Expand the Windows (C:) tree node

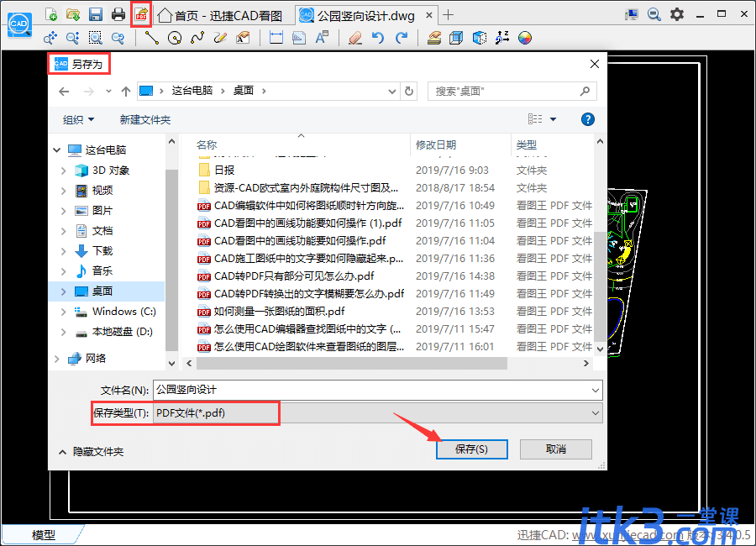pyautogui.click(x=63, y=312)
